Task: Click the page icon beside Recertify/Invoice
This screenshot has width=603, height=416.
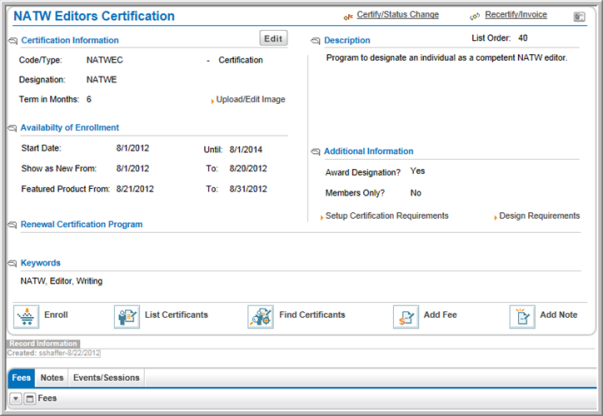Action: pos(579,17)
